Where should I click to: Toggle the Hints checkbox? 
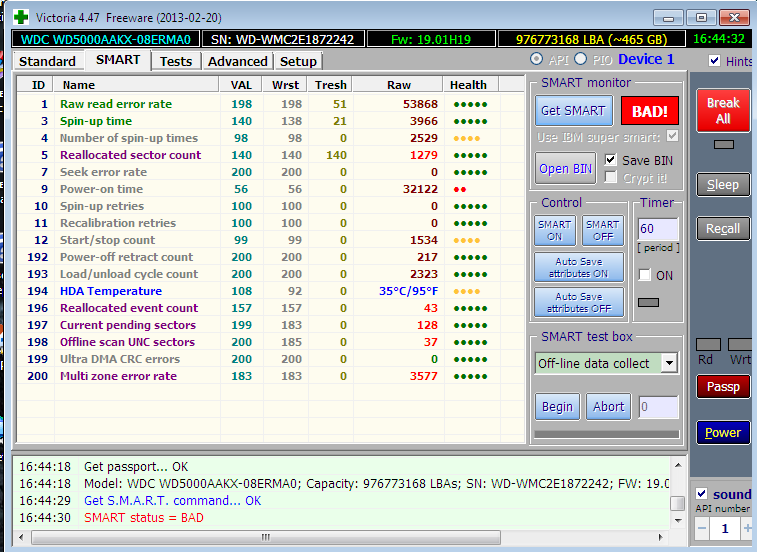(714, 60)
